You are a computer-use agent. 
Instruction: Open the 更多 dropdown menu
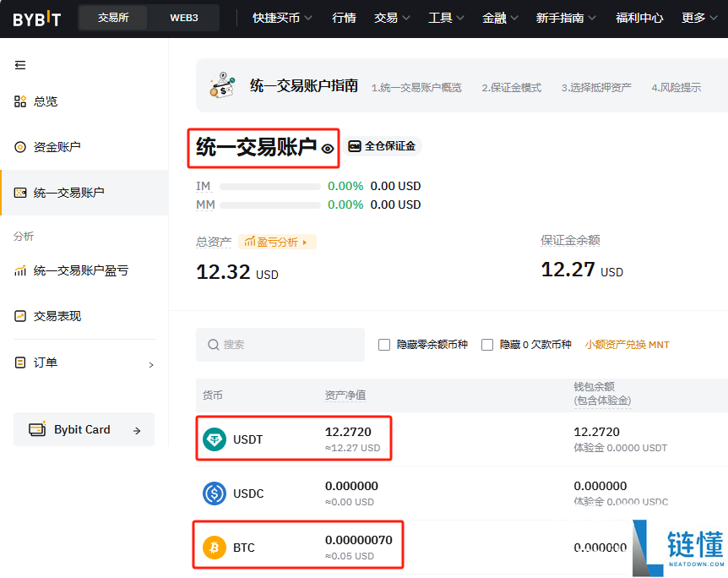point(699,18)
